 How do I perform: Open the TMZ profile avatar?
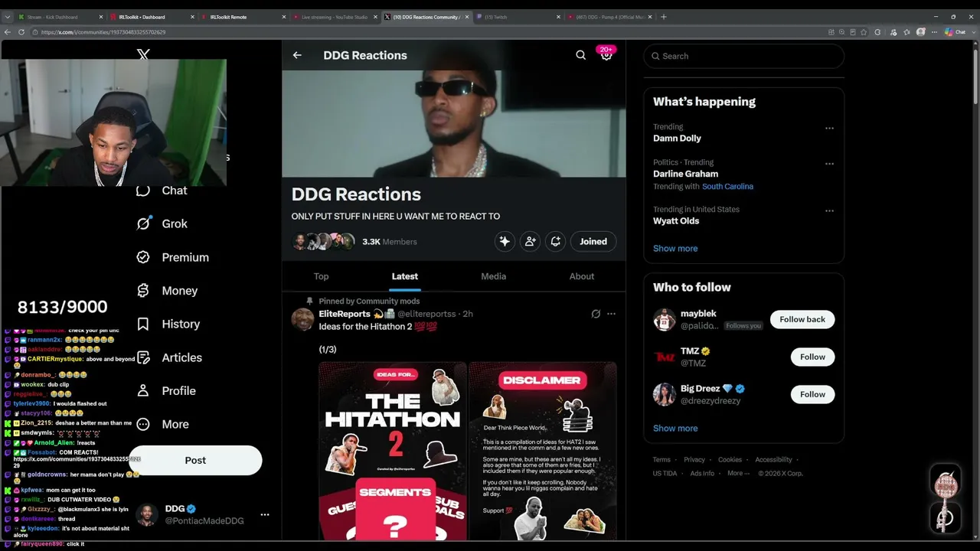[x=664, y=357]
